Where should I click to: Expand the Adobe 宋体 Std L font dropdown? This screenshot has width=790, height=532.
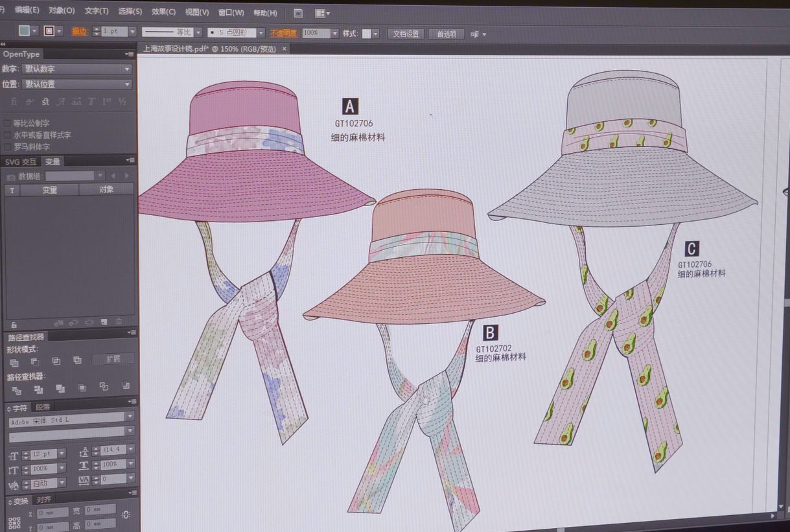130,417
